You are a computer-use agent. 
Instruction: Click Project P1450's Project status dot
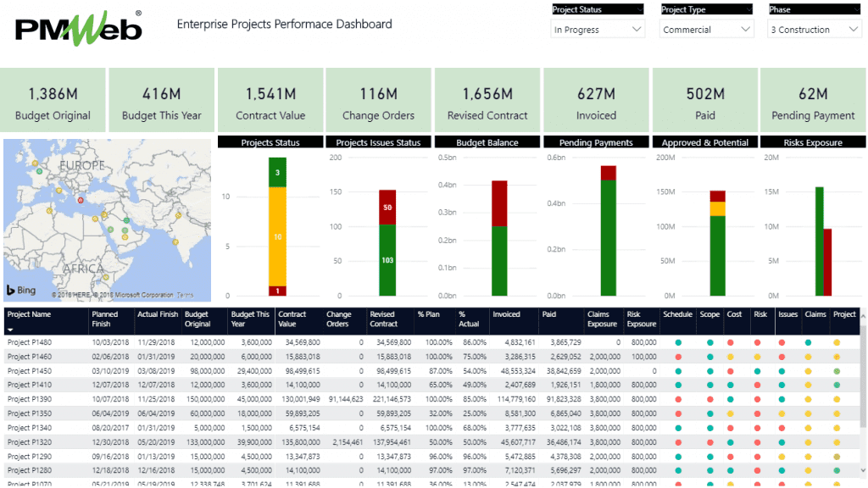coord(837,371)
